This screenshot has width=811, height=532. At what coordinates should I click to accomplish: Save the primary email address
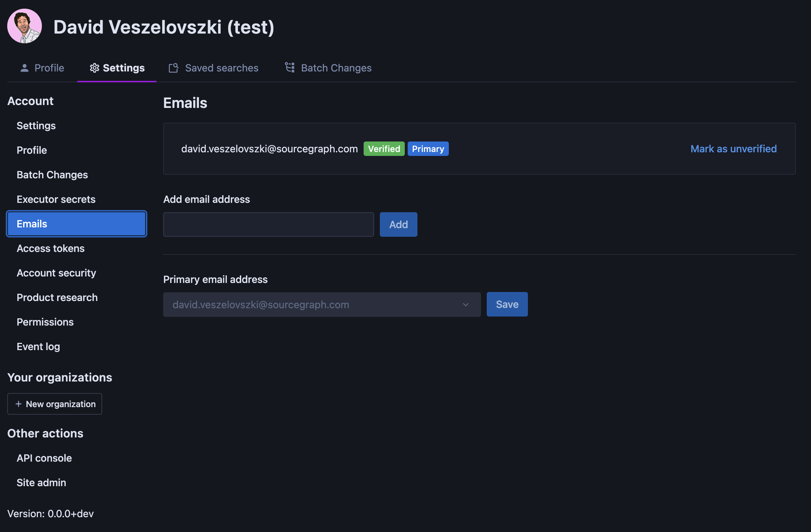click(507, 304)
